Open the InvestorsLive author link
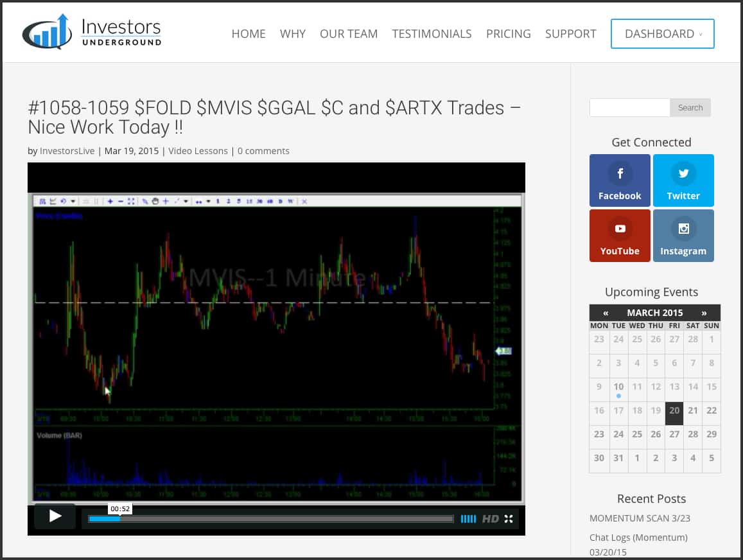The width and height of the screenshot is (743, 560). [67, 151]
